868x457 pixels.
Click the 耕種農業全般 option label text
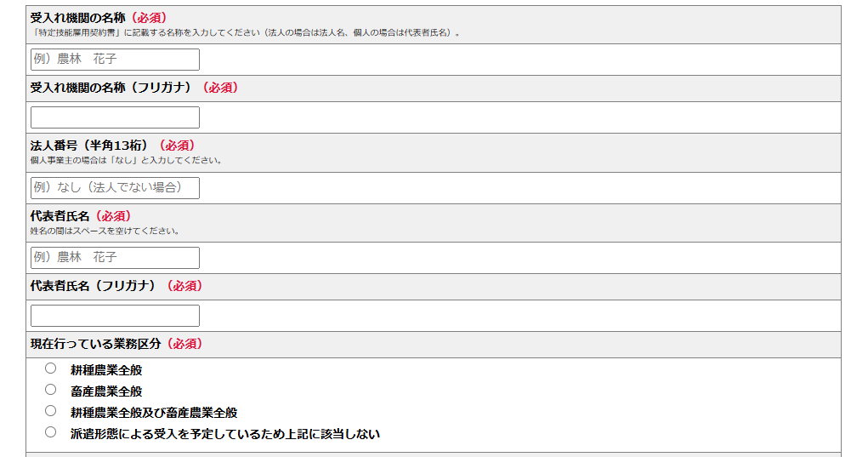click(x=106, y=370)
